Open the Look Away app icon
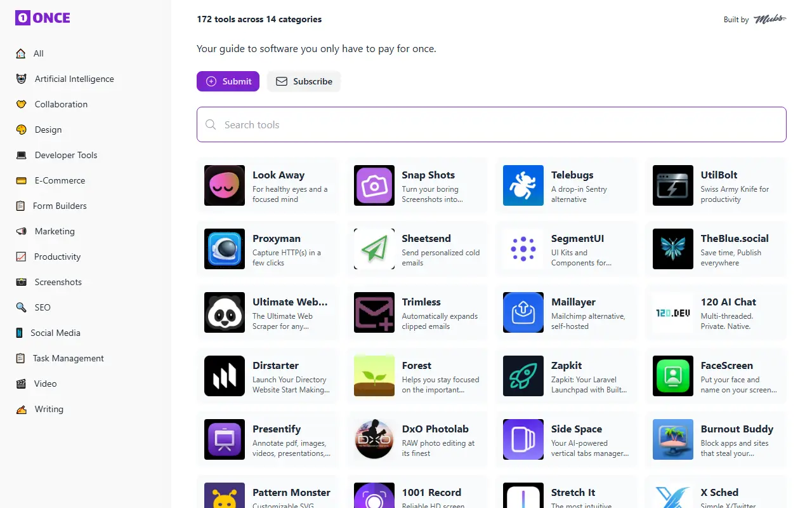 click(225, 185)
